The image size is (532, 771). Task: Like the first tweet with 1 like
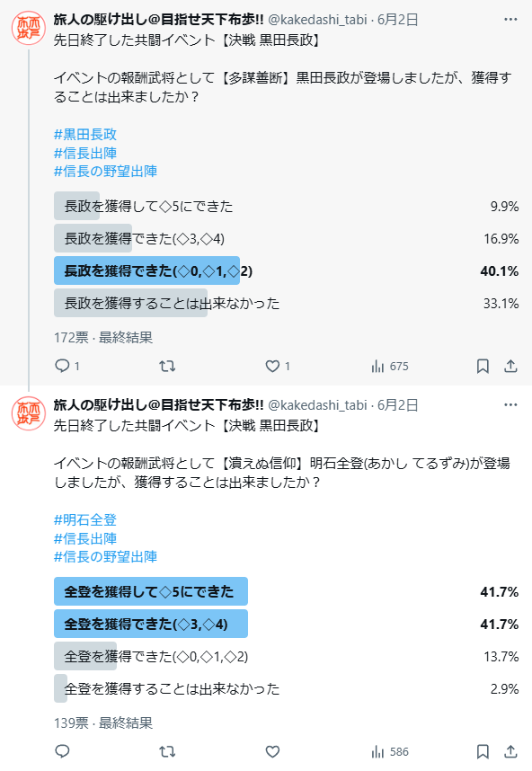[272, 366]
